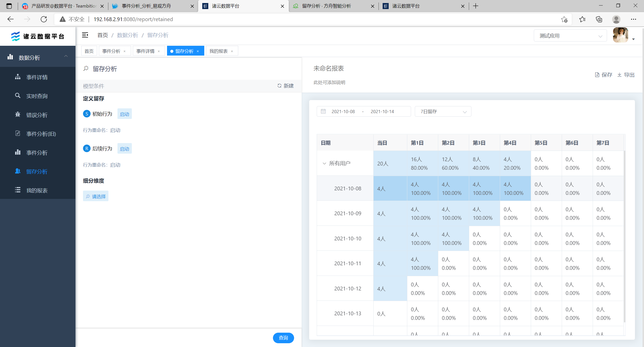This screenshot has height=347, width=644.
Task: Open browser settings and more menu
Action: (633, 19)
